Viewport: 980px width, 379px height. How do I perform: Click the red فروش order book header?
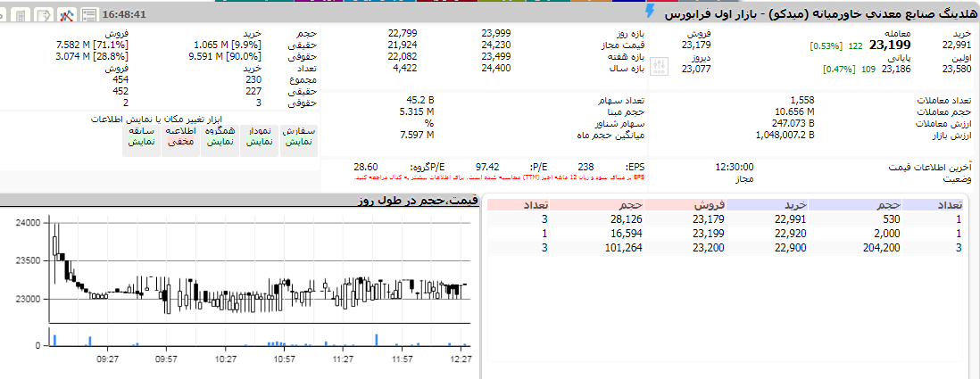tap(685, 204)
